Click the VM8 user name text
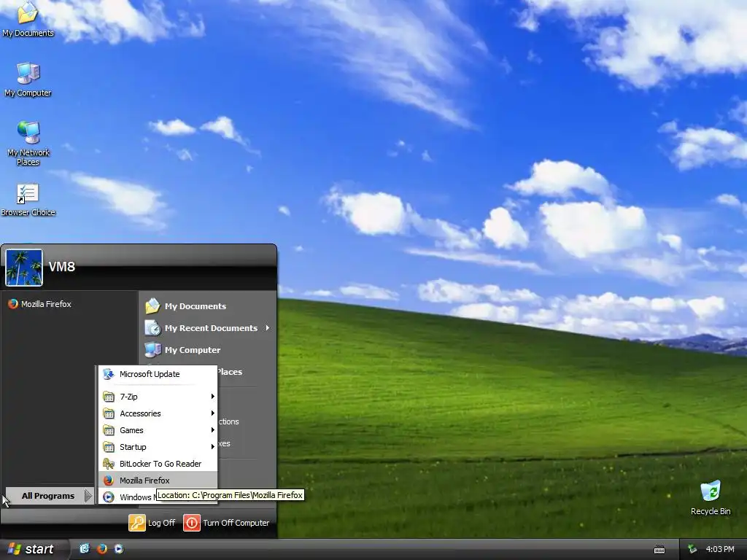Viewport: 747px width, 560px height. [x=62, y=267]
